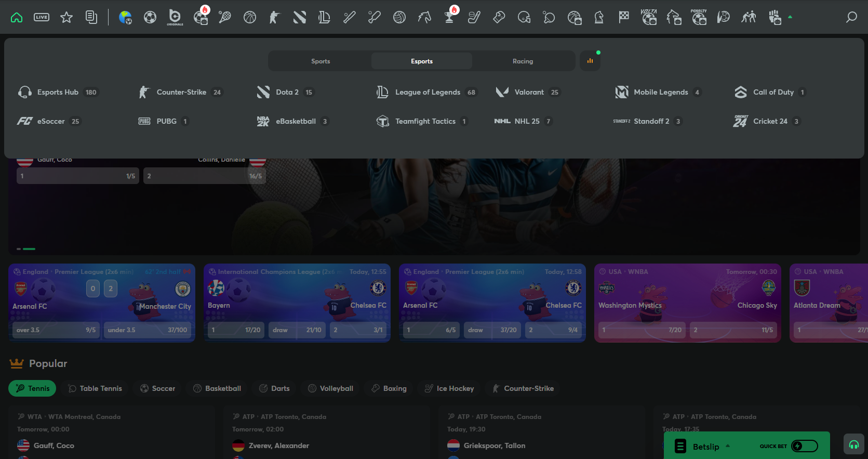Open League of Legends category link
This screenshot has width=868, height=459.
pyautogui.click(x=426, y=92)
